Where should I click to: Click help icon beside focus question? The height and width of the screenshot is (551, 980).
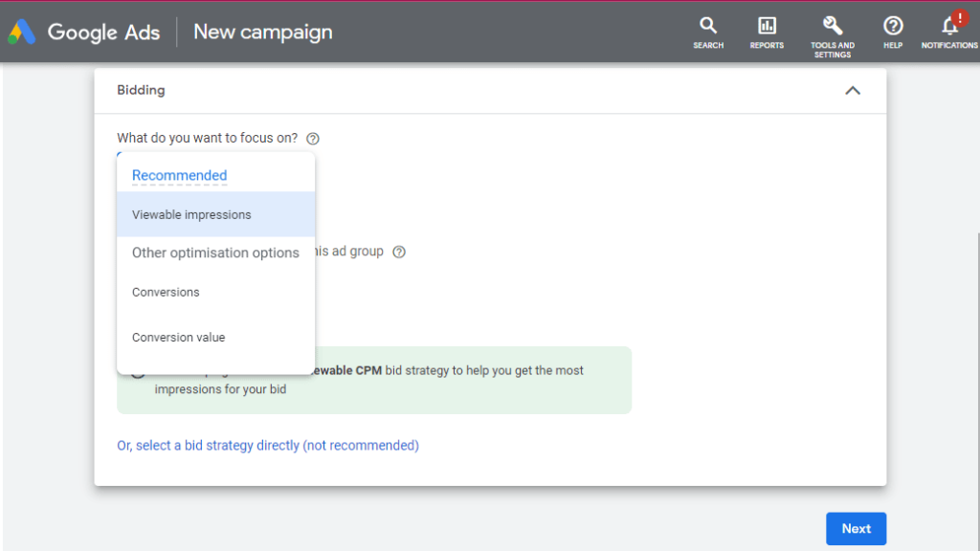click(313, 139)
